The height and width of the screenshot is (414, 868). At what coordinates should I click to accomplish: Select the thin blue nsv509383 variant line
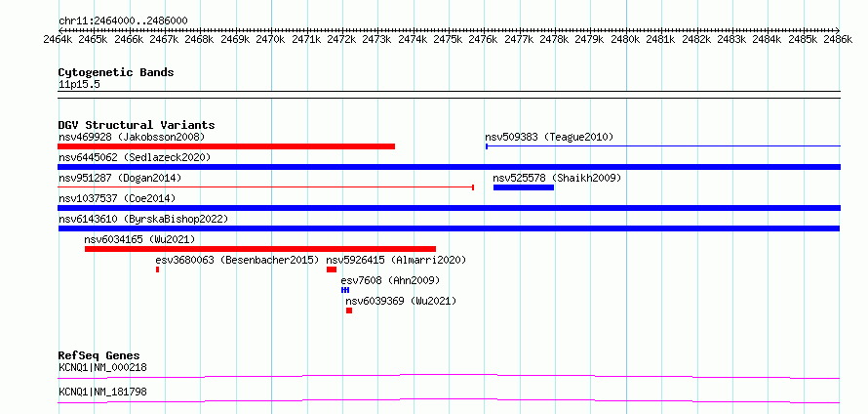point(662,146)
